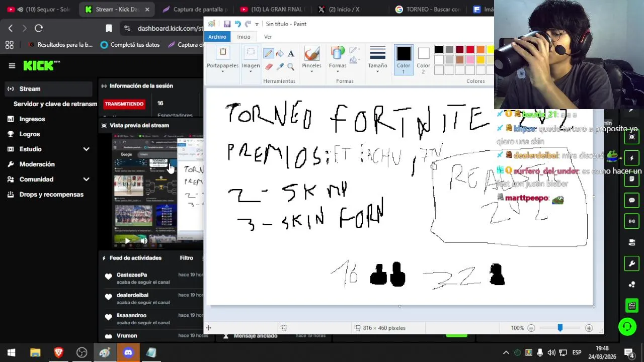The height and width of the screenshot is (362, 644).
Task: Click GastezeePa in the activity feed
Action: point(132,275)
